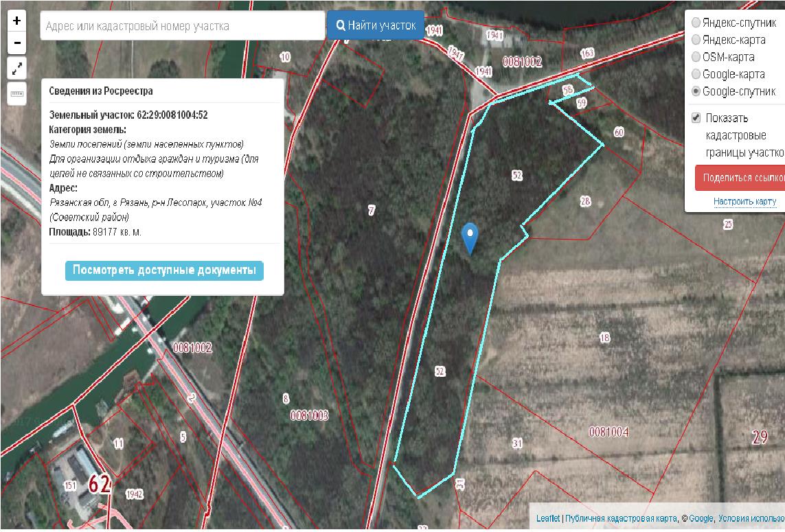Click the parcel number 62:29:0081004:52 heading
785x532 pixels.
(x=128, y=115)
